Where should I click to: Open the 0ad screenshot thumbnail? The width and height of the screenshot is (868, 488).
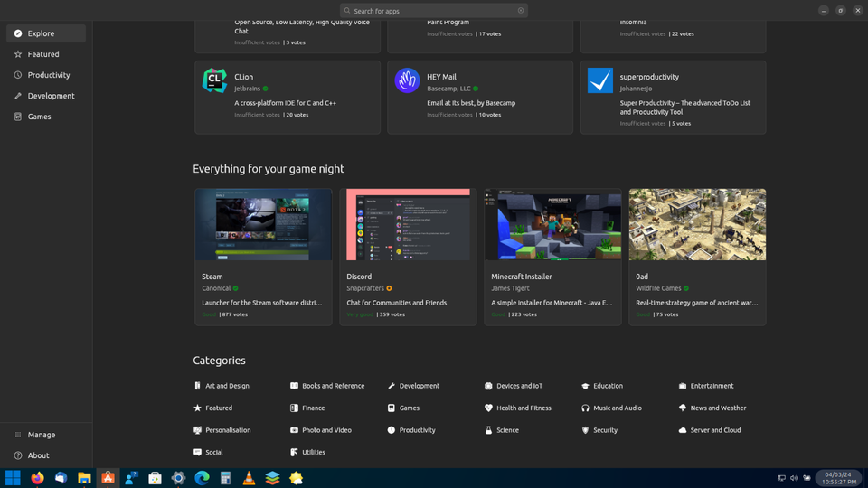[697, 225]
